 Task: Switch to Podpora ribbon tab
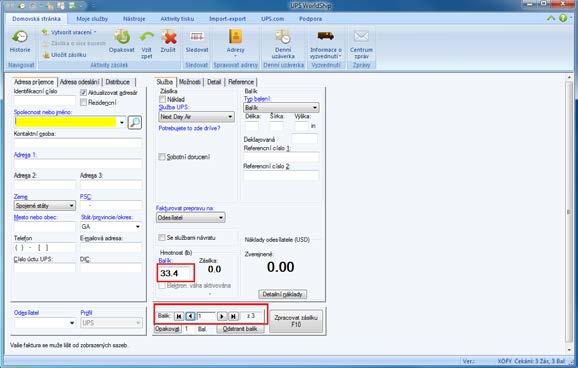coord(310,18)
